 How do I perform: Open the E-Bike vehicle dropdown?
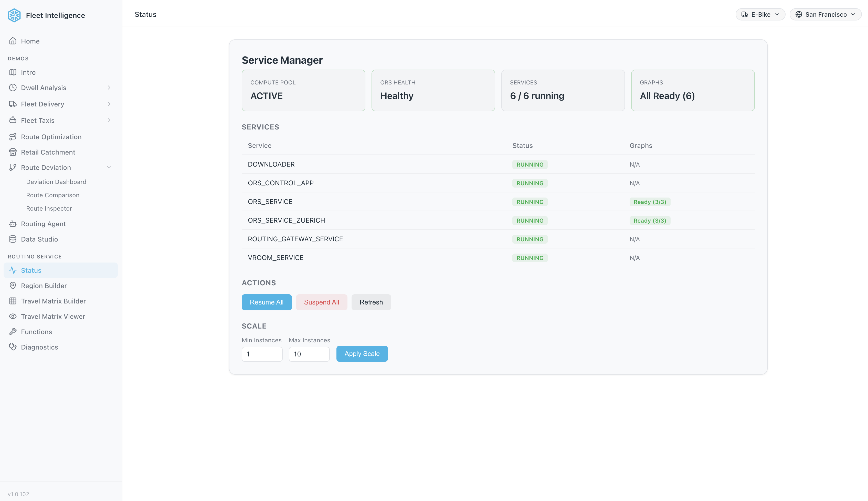pyautogui.click(x=760, y=14)
